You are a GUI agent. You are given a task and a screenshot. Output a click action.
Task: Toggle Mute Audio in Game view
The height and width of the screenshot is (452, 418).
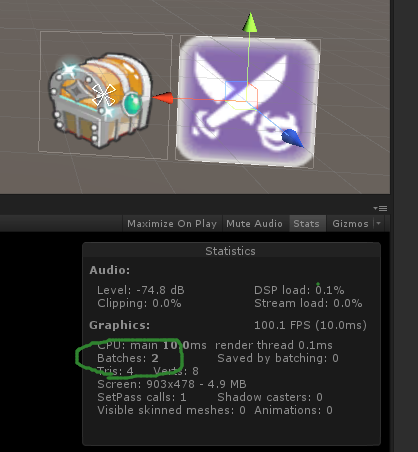coord(254,223)
